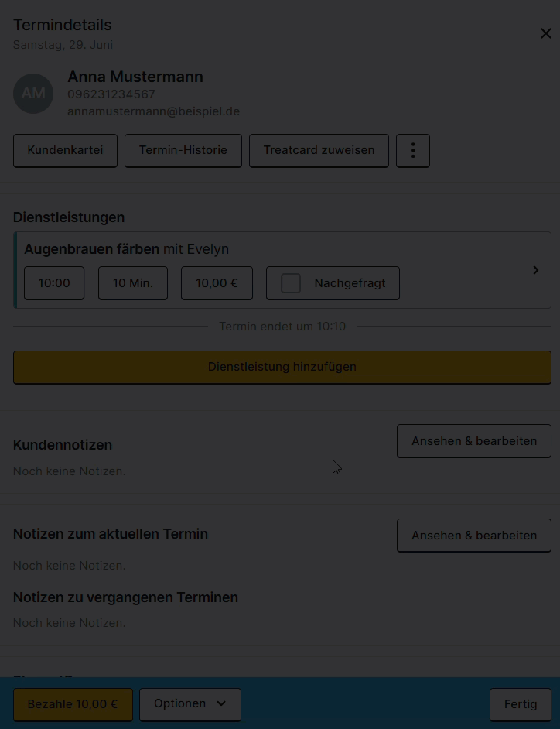Image resolution: width=560 pixels, height=729 pixels.
Task: Open the Optionen dropdown
Action: click(x=190, y=704)
